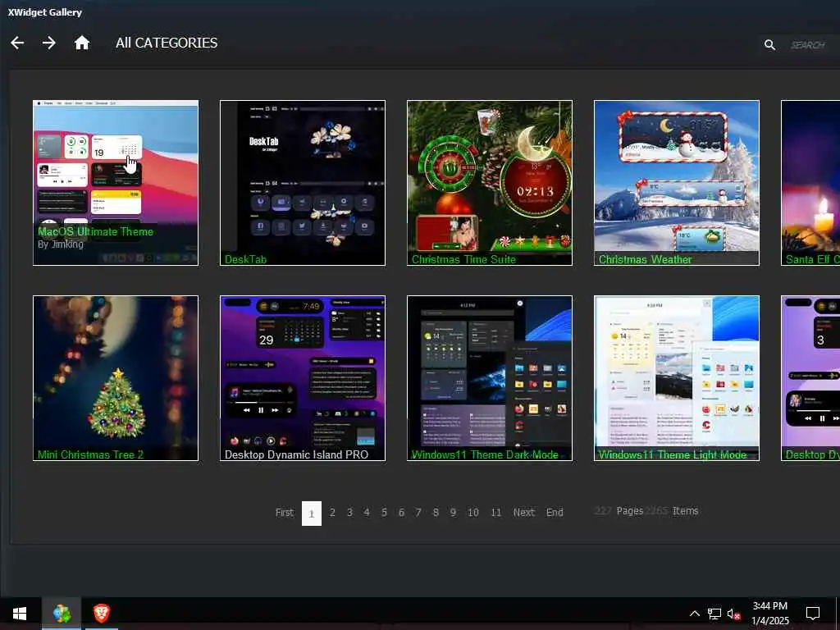Click the All CATEGORIES heading
The height and width of the screenshot is (630, 840).
click(x=167, y=43)
